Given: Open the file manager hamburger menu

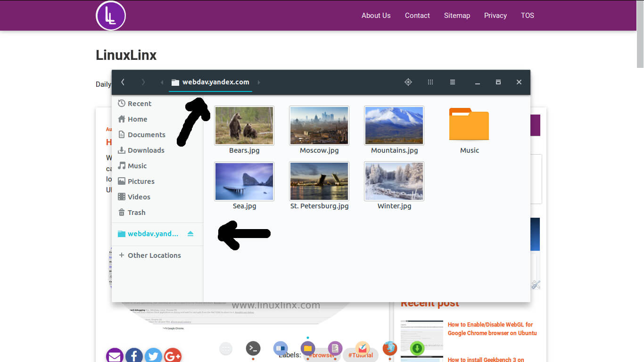Looking at the screenshot, I should click(453, 82).
